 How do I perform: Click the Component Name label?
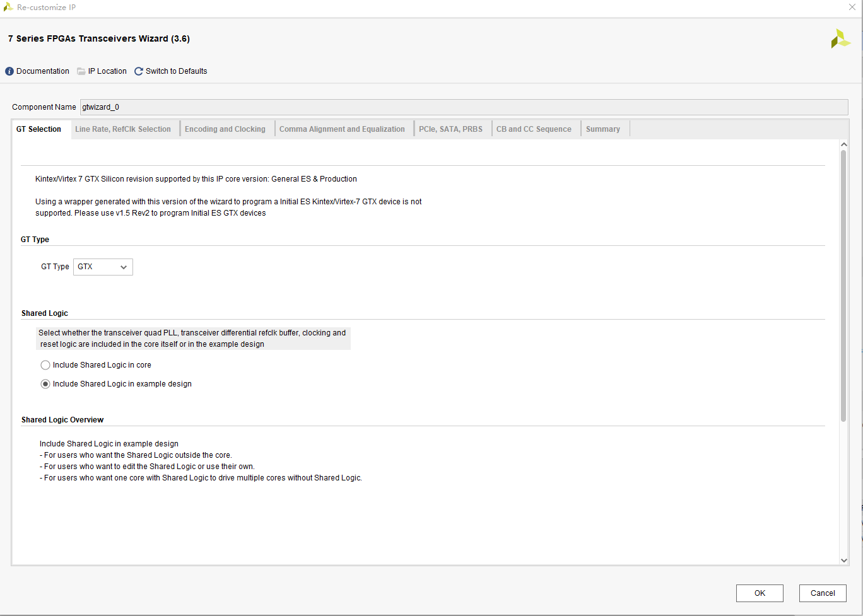coord(44,107)
